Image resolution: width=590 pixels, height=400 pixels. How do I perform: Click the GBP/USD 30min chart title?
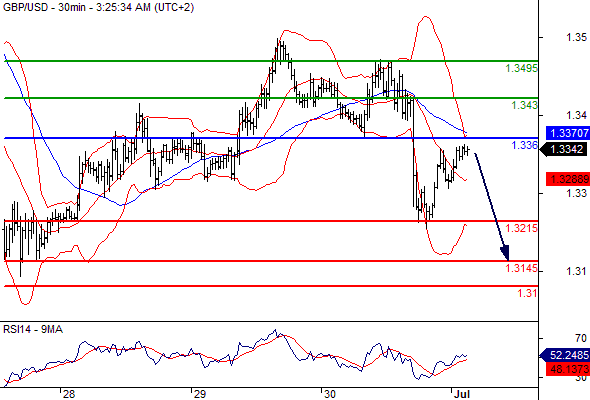(98, 7)
